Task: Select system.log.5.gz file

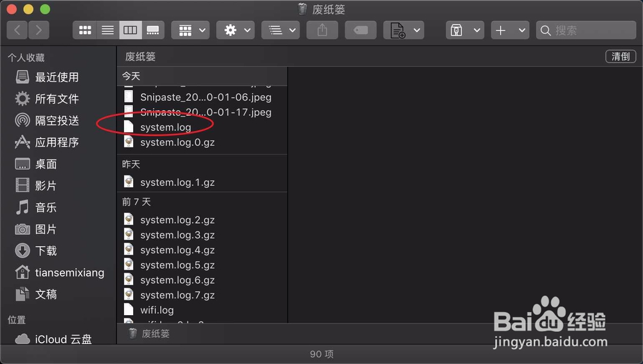Action: [169, 265]
